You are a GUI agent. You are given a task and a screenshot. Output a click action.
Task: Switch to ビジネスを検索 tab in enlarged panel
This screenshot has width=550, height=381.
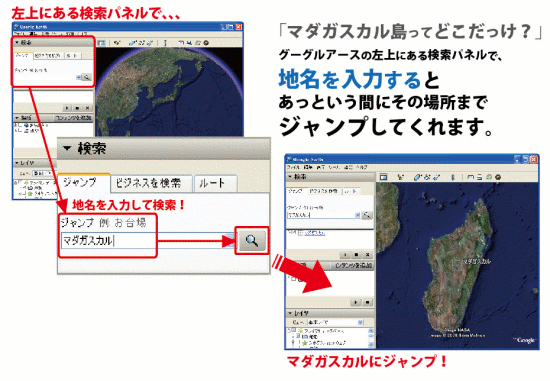[x=151, y=183]
